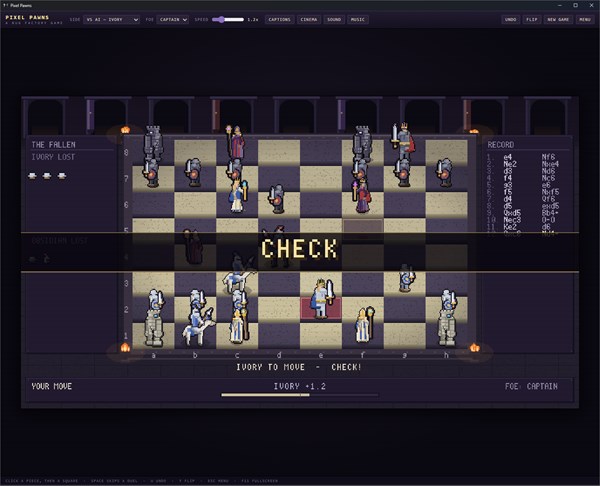Viewport: 600px width, 486px height.
Task: Click the Obsidian pawn on g7
Action: [403, 173]
